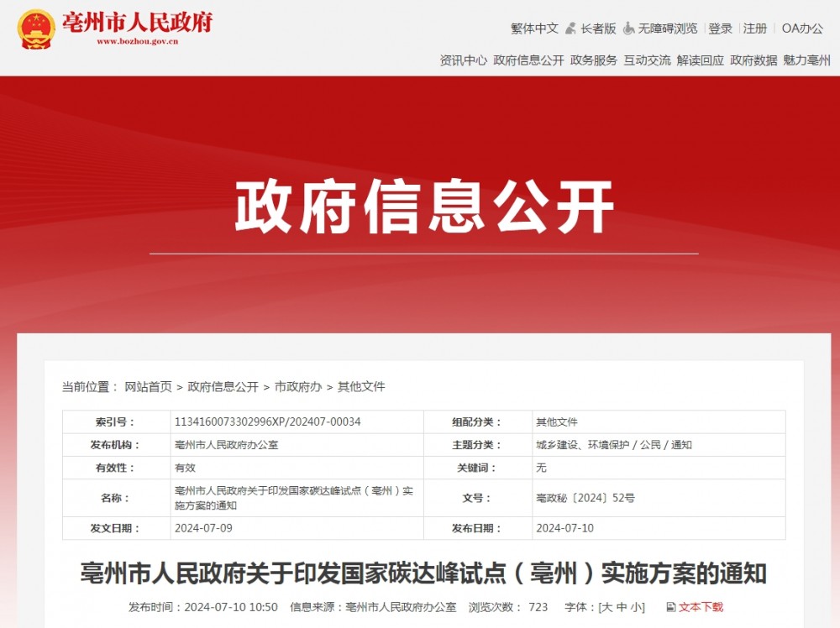
Task: Click the document icon beside 文本下载
Action: [670, 606]
